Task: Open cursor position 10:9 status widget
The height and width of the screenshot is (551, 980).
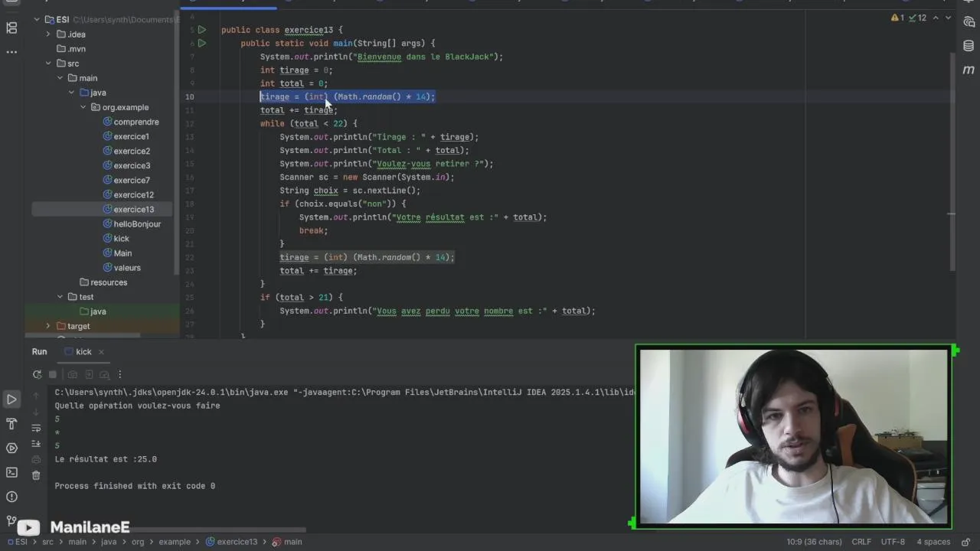Action: [814, 542]
